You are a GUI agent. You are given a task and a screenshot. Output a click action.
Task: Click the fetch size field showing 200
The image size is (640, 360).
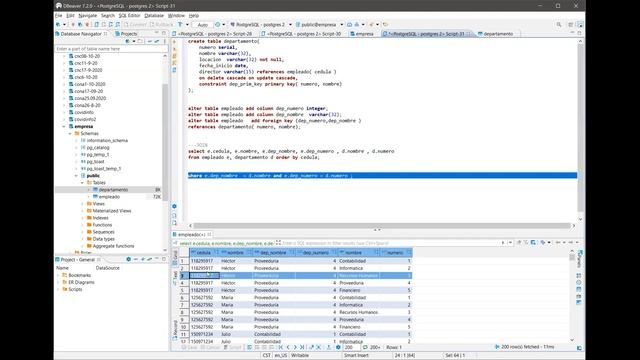click(351, 347)
